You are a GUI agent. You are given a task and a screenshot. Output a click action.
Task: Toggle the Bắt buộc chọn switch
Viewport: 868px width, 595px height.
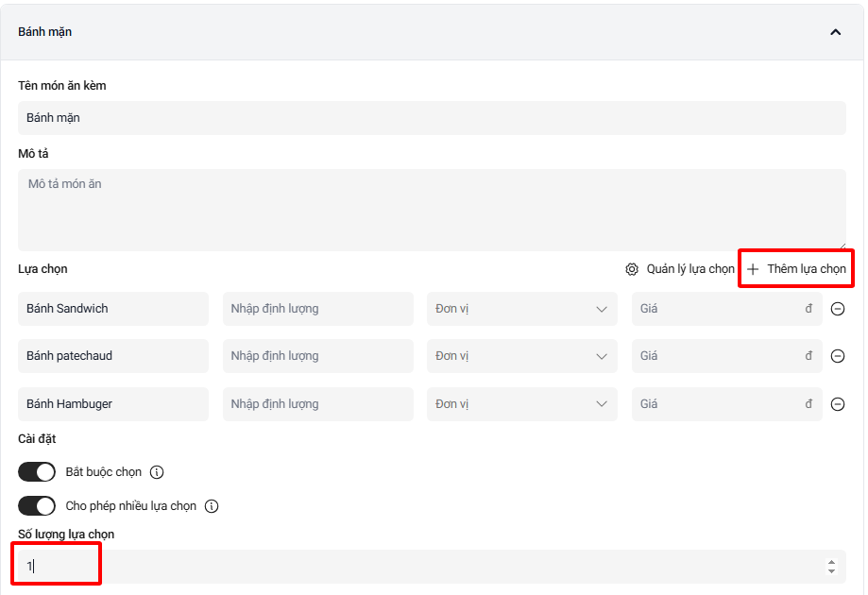(x=37, y=472)
